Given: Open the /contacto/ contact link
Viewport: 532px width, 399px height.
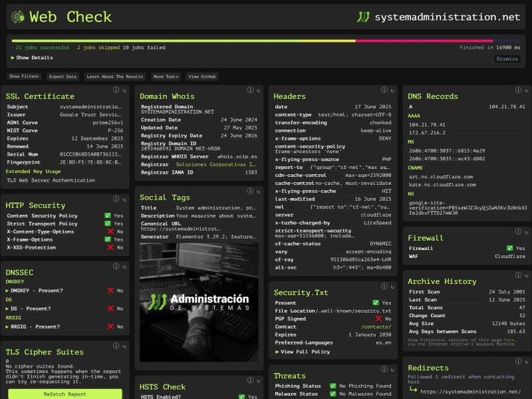Looking at the screenshot, I should tap(376, 327).
